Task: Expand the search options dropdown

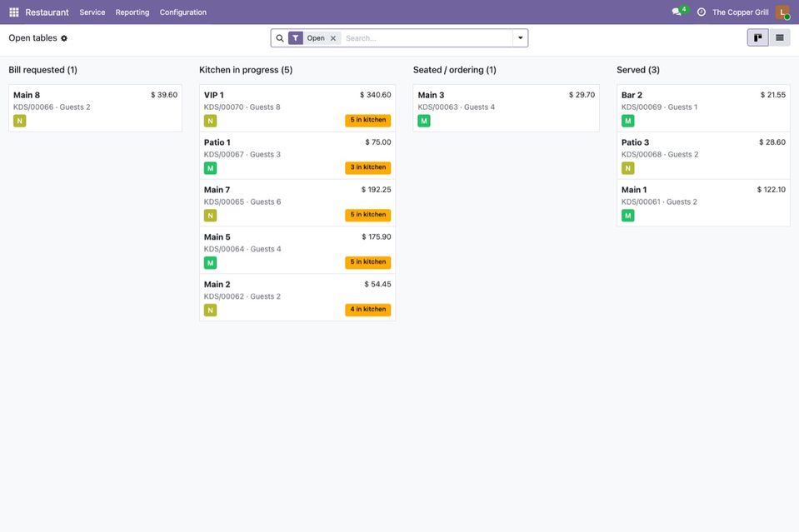Action: 520,38
